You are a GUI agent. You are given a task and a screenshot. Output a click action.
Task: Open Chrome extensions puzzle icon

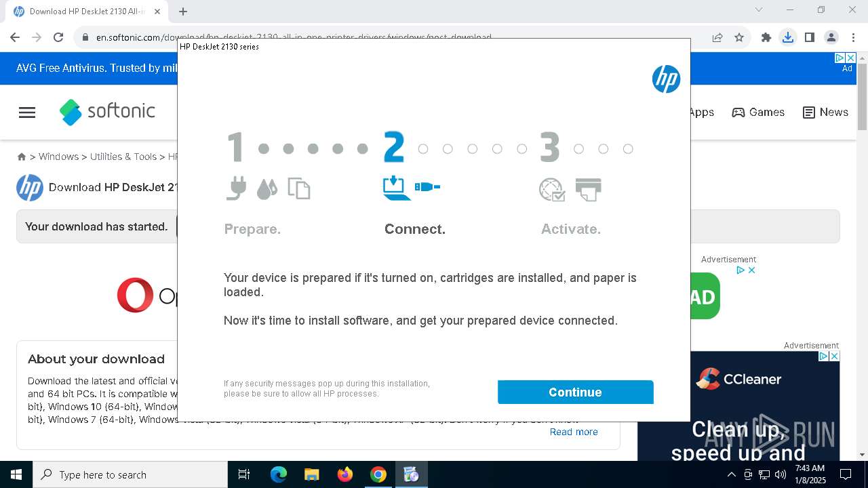coord(766,37)
